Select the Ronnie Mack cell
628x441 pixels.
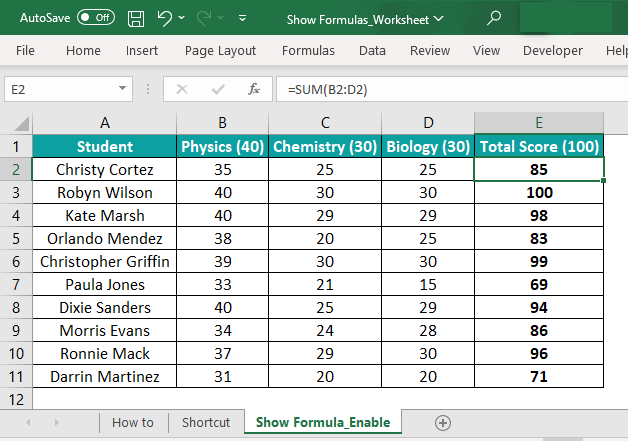click(x=105, y=353)
